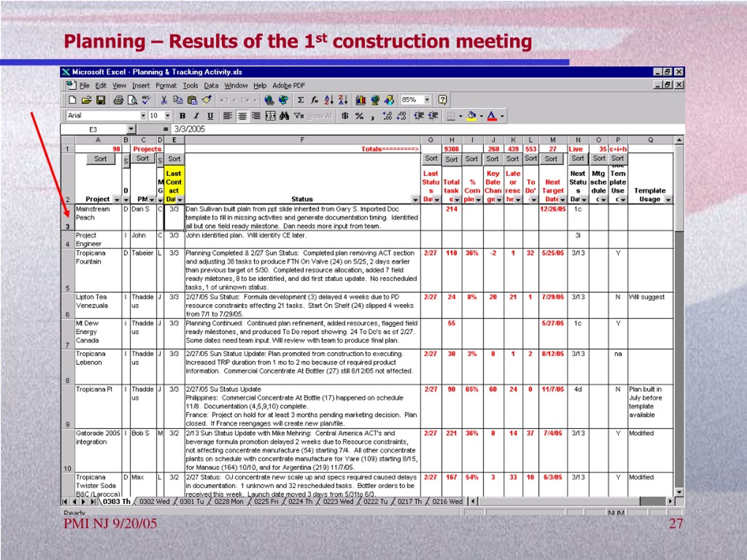This screenshot has width=747, height=560.
Task: Click Sort button above Total tasks
Action: (x=451, y=159)
